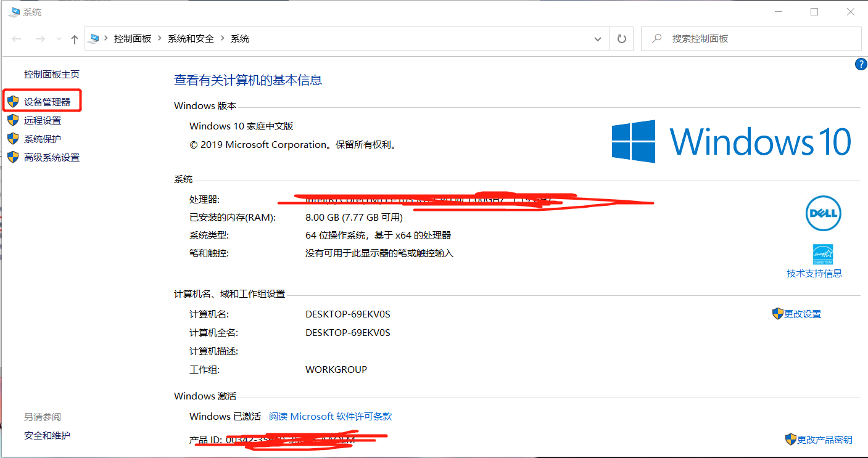This screenshot has width=868, height=458.
Task: Open 技术支持信息 support information link
Action: tap(814, 273)
